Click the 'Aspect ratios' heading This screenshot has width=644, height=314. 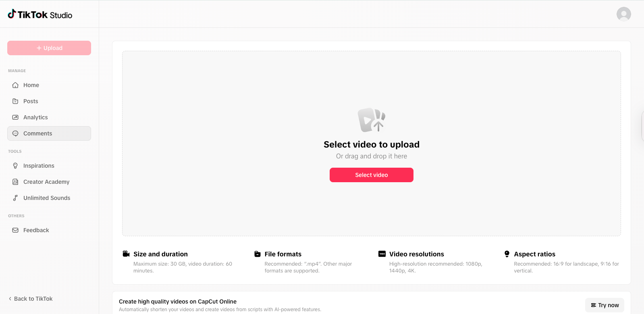tap(534, 254)
